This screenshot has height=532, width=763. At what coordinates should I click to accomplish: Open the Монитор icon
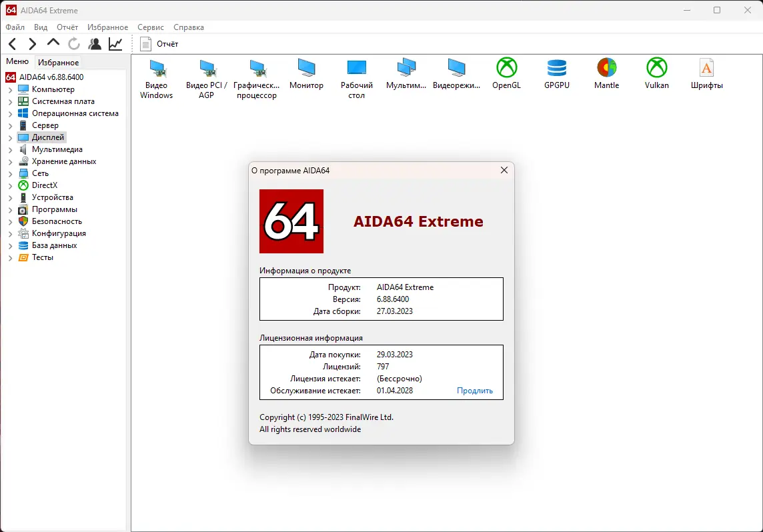click(x=306, y=74)
